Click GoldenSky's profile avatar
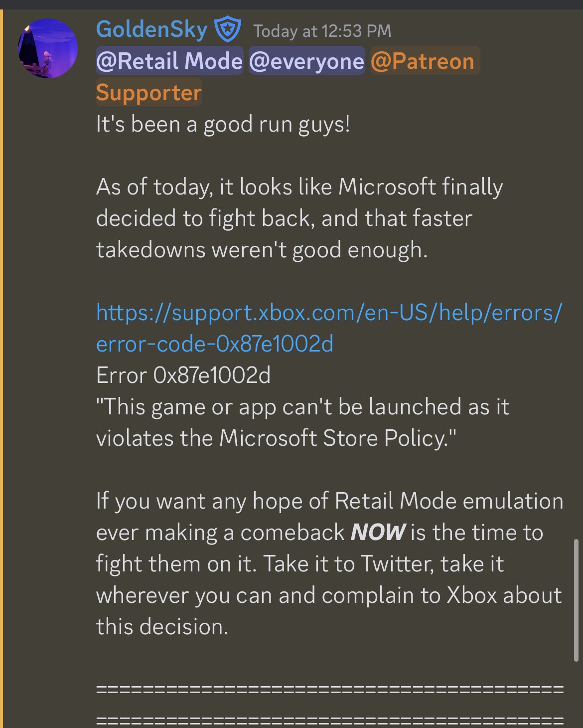The width and height of the screenshot is (583, 728). (x=48, y=48)
